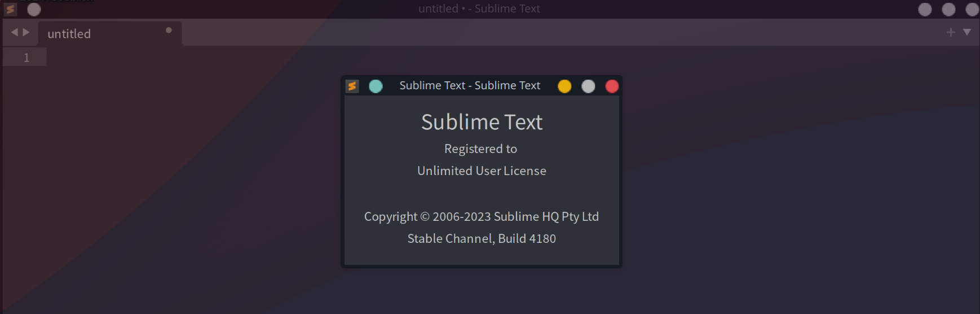Click the teal circle button in About dialog

[376, 86]
